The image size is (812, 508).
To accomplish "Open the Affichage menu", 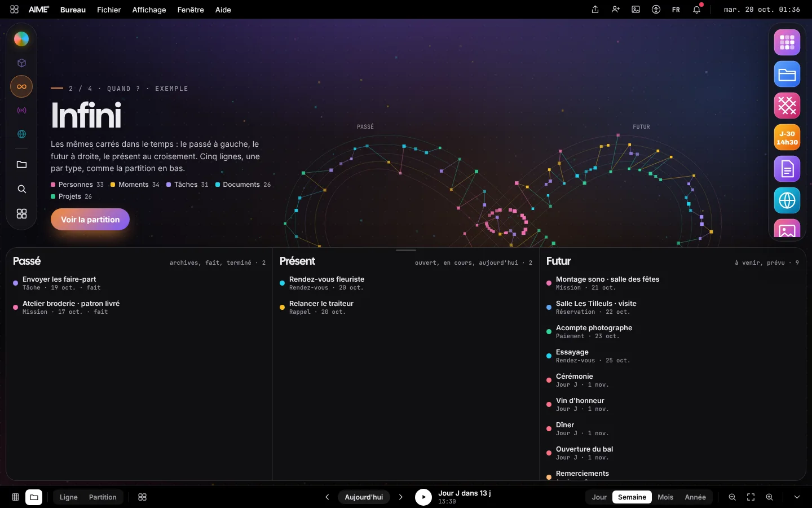I will 149,10.
